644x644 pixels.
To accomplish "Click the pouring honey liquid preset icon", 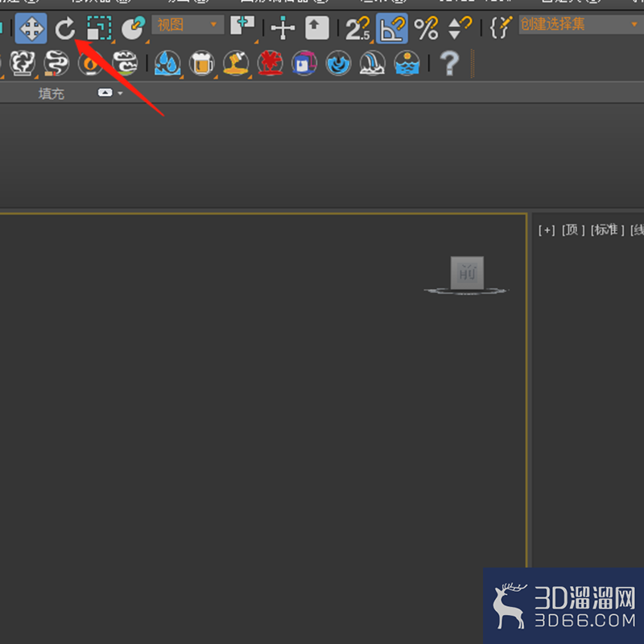I will (x=236, y=64).
